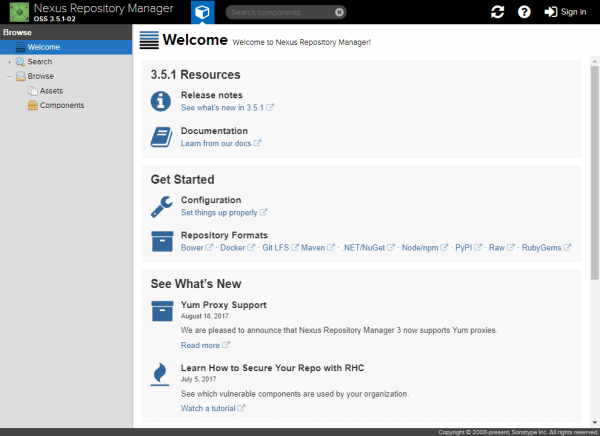Viewport: 600px width, 436px height.
Task: Open the Docker format link
Action: [x=237, y=248]
